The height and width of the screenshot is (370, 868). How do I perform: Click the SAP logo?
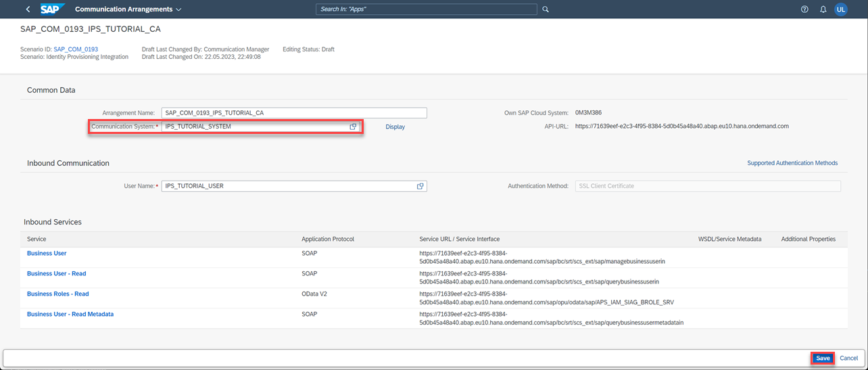[x=51, y=9]
